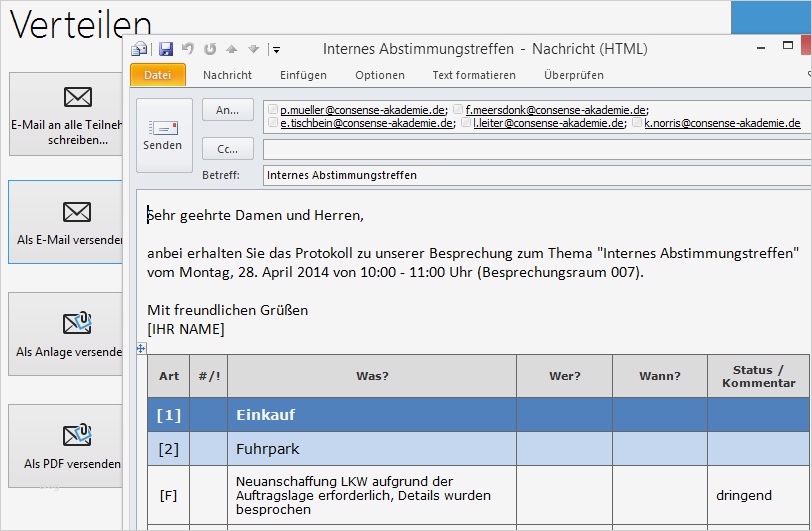The width and height of the screenshot is (812, 531).
Task: Click the Mit freundlichen Grüßen line
Action: click(227, 310)
